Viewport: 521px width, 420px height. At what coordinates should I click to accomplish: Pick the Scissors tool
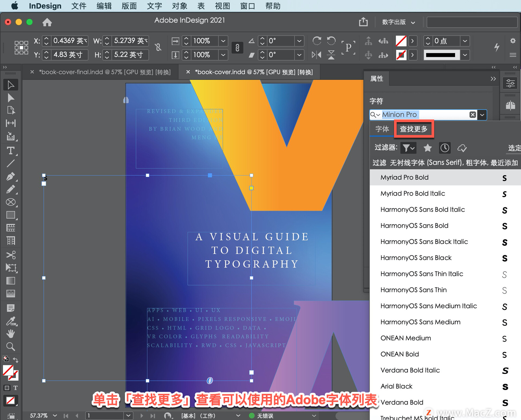click(11, 255)
